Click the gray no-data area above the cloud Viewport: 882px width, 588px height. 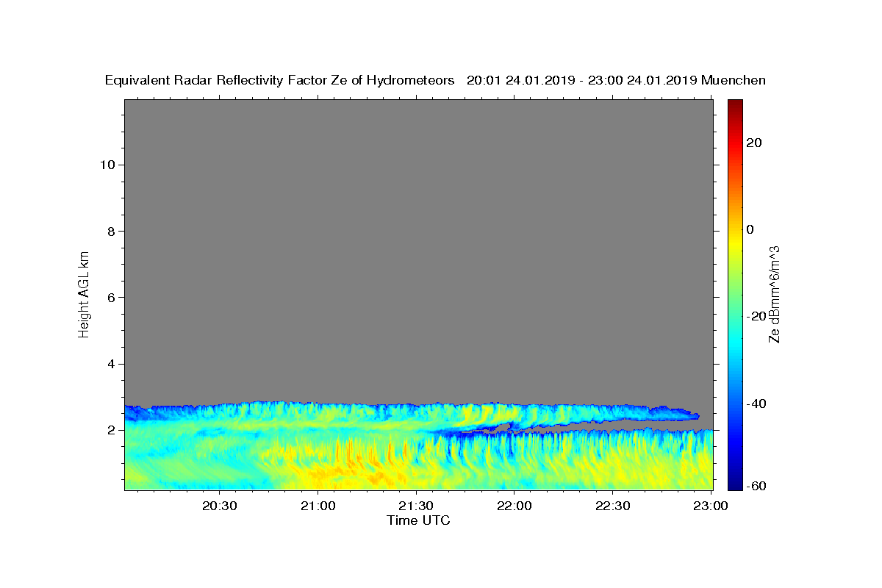418,250
